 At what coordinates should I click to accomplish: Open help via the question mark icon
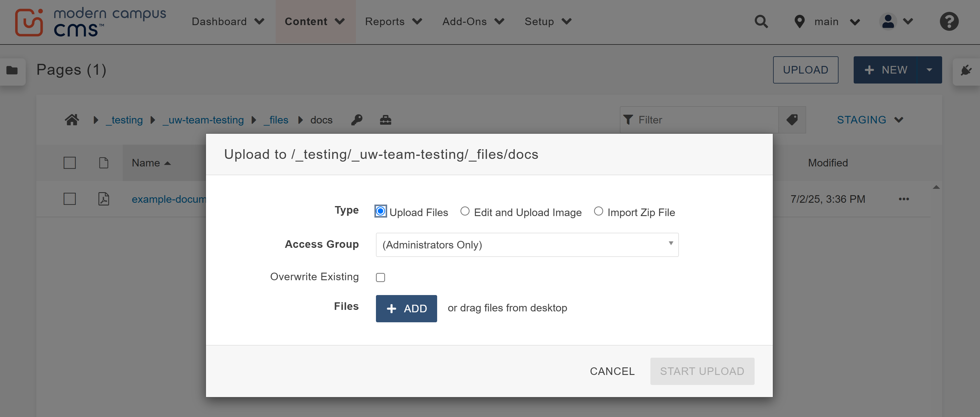pyautogui.click(x=949, y=22)
